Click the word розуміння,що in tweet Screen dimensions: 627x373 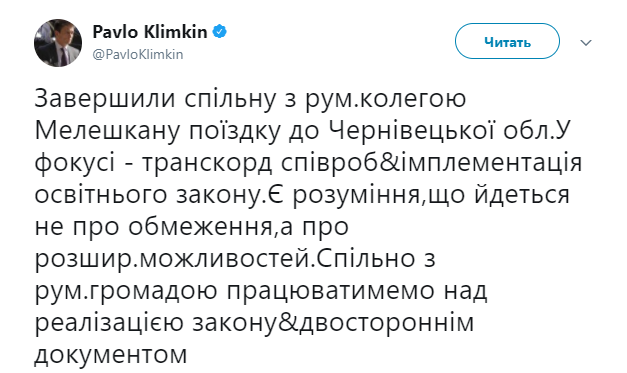pos(380,195)
